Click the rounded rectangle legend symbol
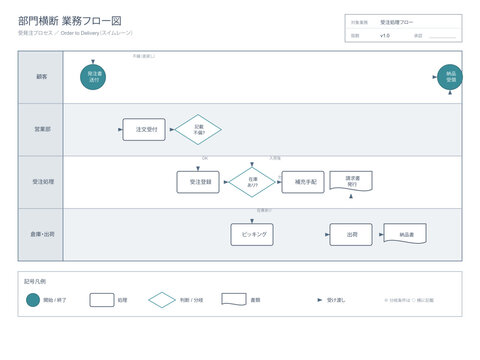The width and height of the screenshot is (480, 360). 102,300
